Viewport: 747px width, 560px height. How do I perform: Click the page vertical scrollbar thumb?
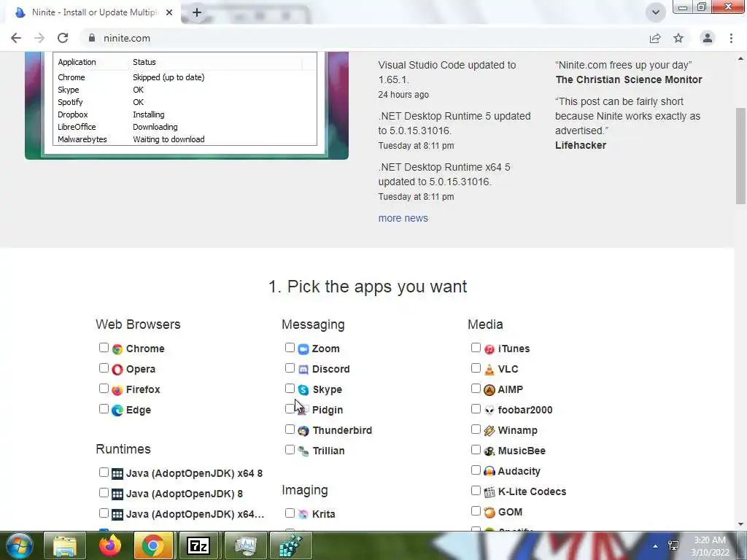(741, 156)
